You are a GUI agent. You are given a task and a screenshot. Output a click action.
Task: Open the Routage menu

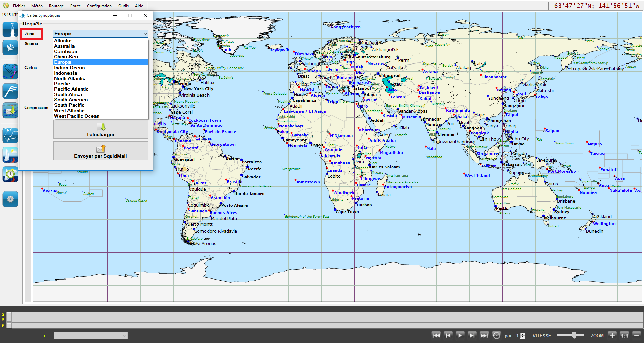[56, 6]
